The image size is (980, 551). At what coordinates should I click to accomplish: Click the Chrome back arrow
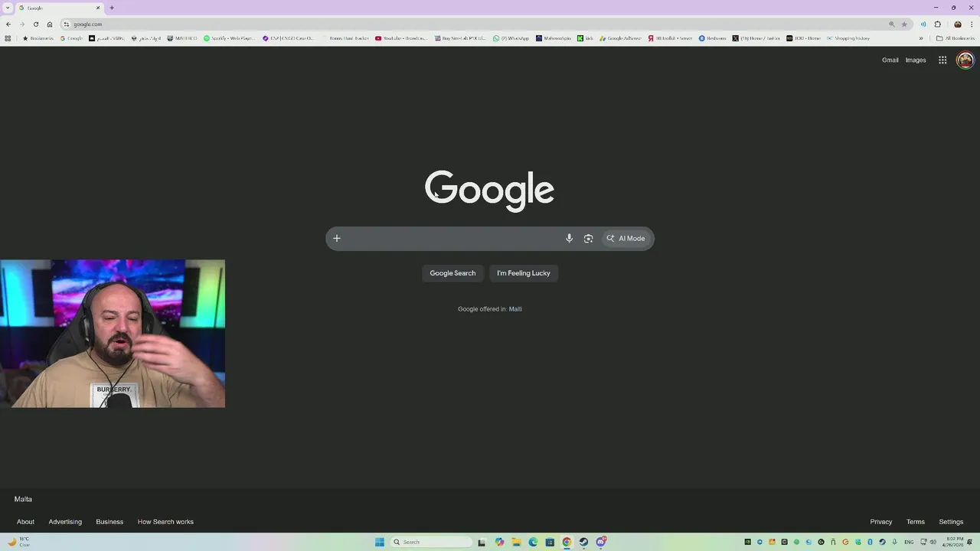click(x=8, y=24)
